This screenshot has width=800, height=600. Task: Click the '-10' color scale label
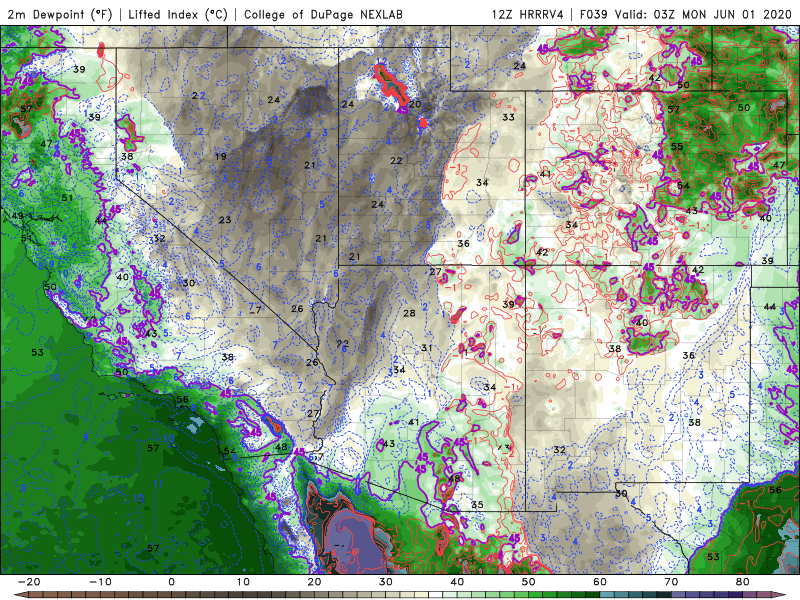click(101, 582)
